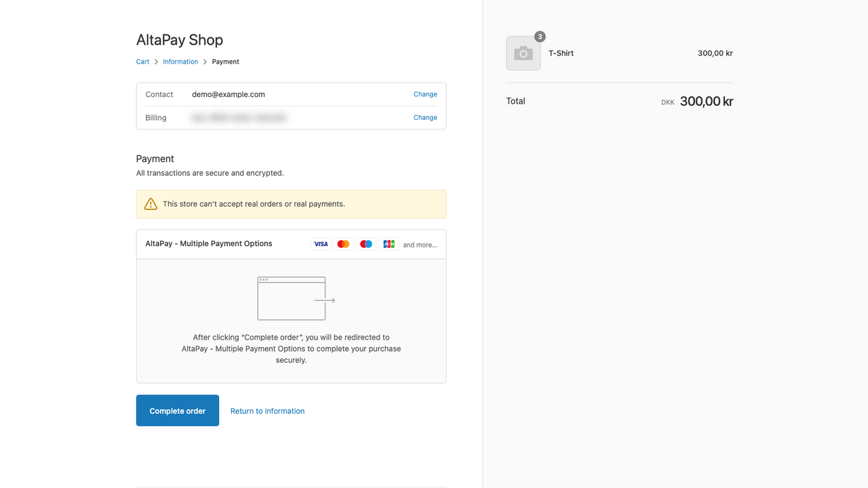
Task: Click the blurred billing address text
Action: pyautogui.click(x=239, y=117)
